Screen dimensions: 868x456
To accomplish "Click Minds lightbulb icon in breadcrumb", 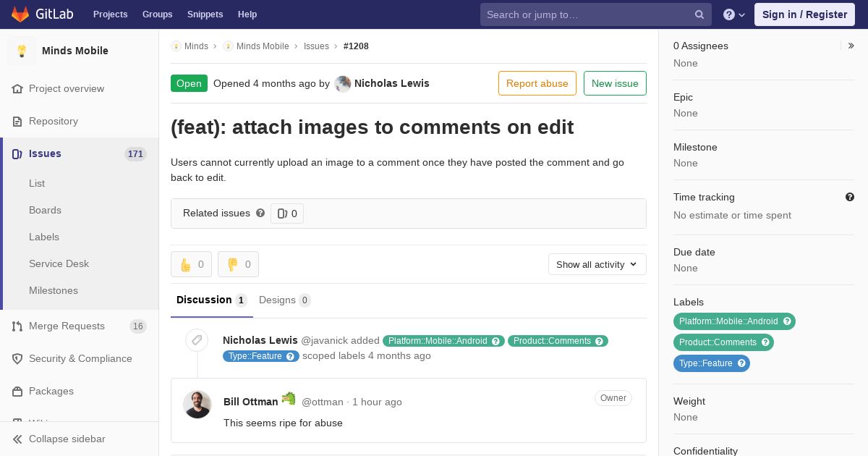I will [176, 46].
